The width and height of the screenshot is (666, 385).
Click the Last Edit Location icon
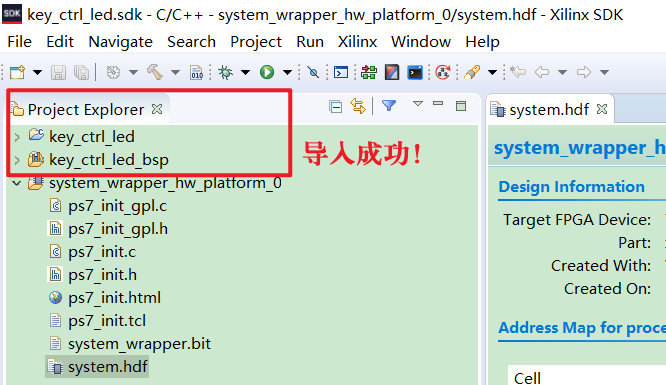point(518,72)
